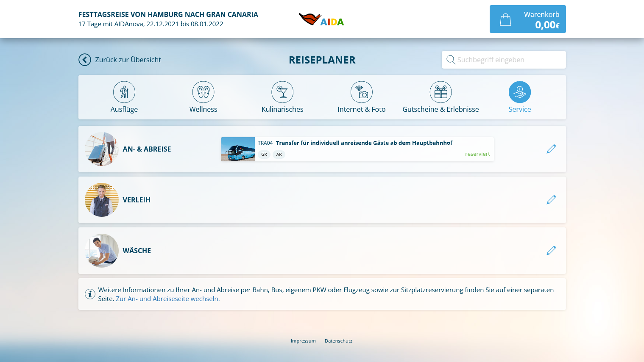Viewport: 644px width, 362px height.
Task: Click the back arrow circle icon
Action: 85,60
